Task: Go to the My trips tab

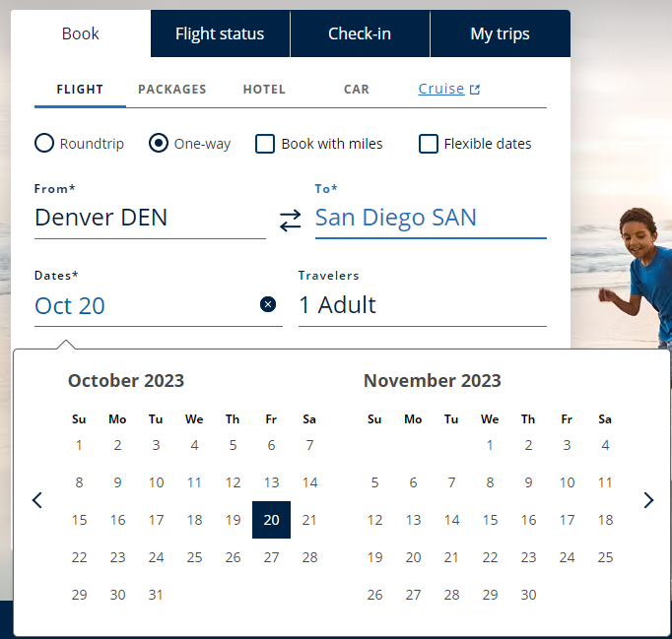Action: 500,33
